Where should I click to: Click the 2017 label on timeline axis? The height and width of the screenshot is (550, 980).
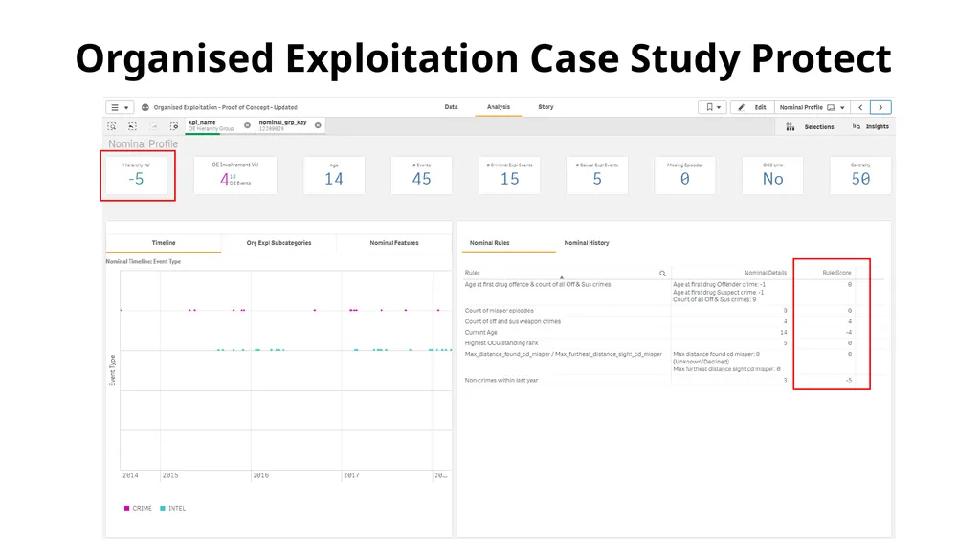click(351, 475)
